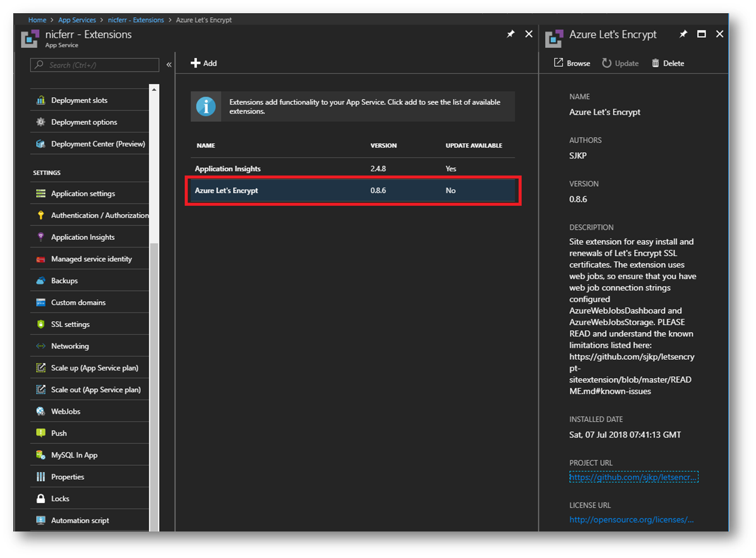The image size is (756, 558).
Task: Click the SSL settings shield icon
Action: 41,324
